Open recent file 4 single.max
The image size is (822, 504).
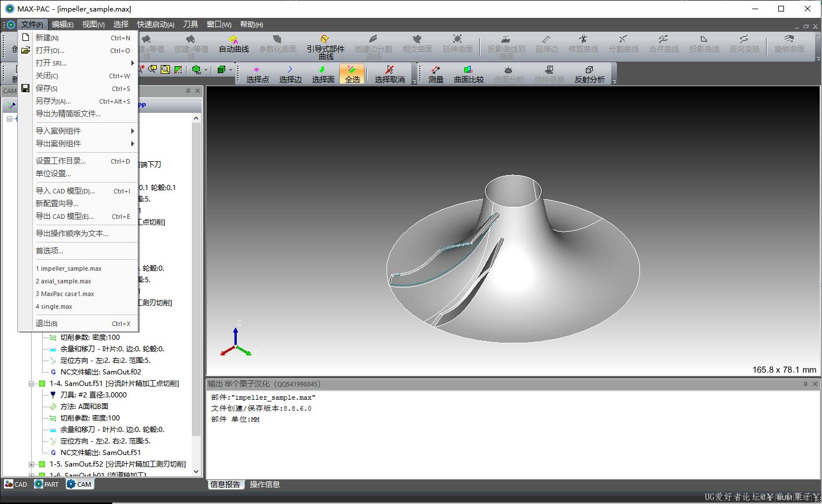point(78,306)
